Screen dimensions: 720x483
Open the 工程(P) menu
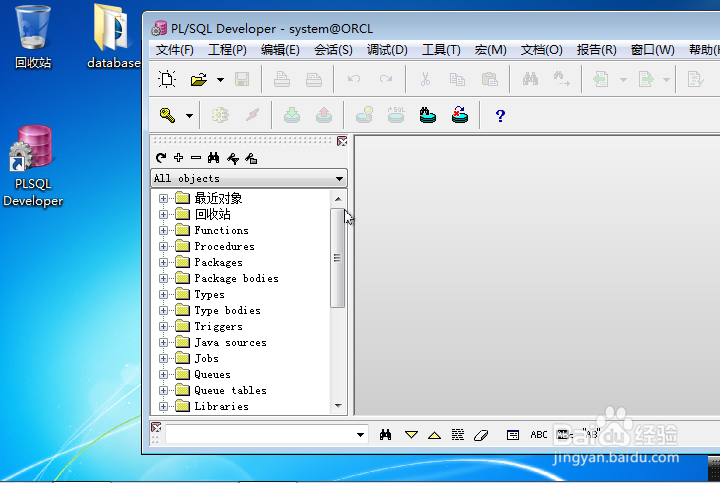[227, 50]
